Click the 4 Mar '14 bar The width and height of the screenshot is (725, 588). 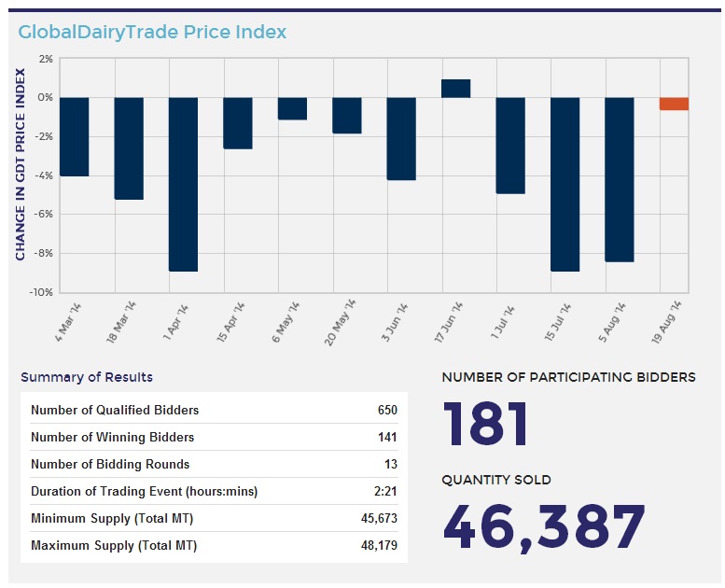coord(74,136)
